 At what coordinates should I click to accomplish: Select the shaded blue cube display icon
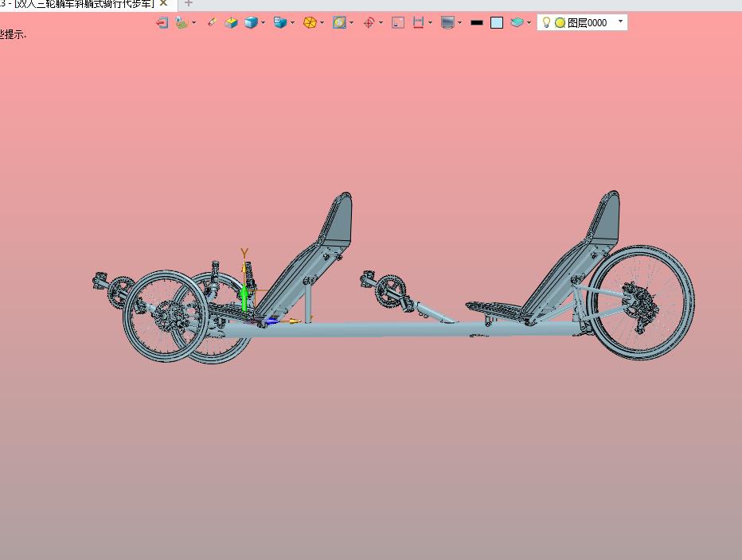coord(251,23)
